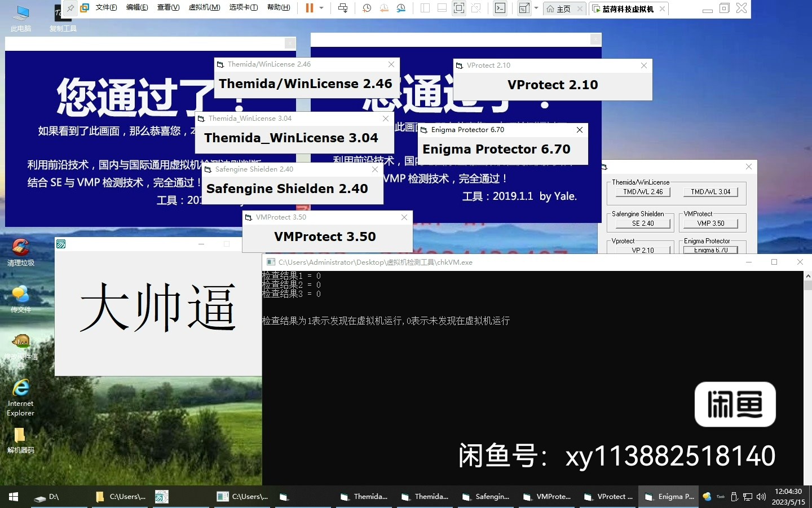Click the TMD/WL 2.46 button
Image resolution: width=812 pixels, height=508 pixels.
tap(643, 192)
